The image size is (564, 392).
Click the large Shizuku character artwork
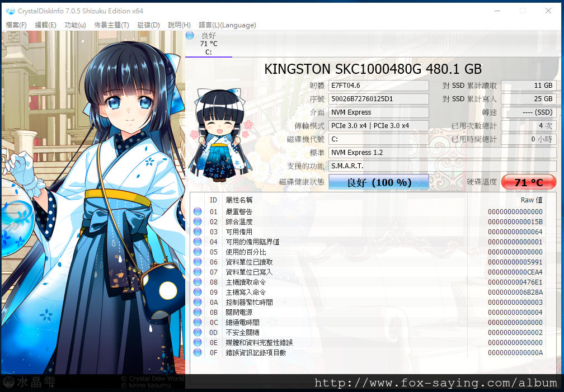(x=93, y=203)
